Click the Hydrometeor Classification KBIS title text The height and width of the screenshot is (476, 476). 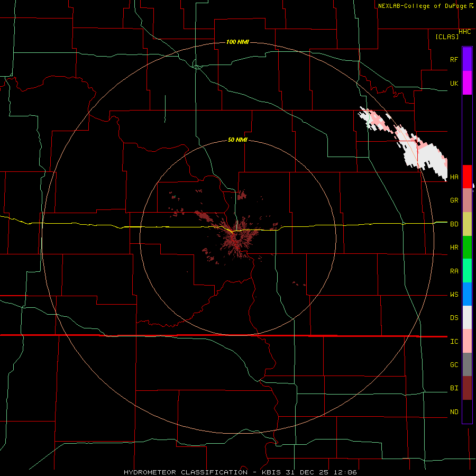coord(240,472)
